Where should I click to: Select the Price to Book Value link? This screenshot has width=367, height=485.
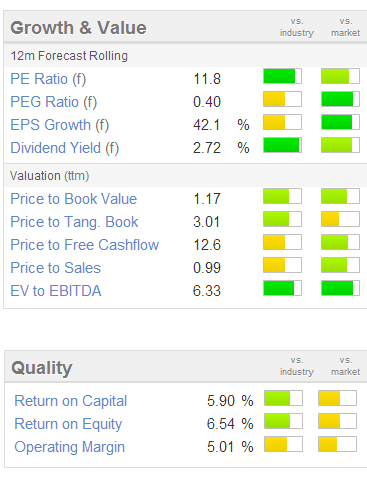point(73,199)
